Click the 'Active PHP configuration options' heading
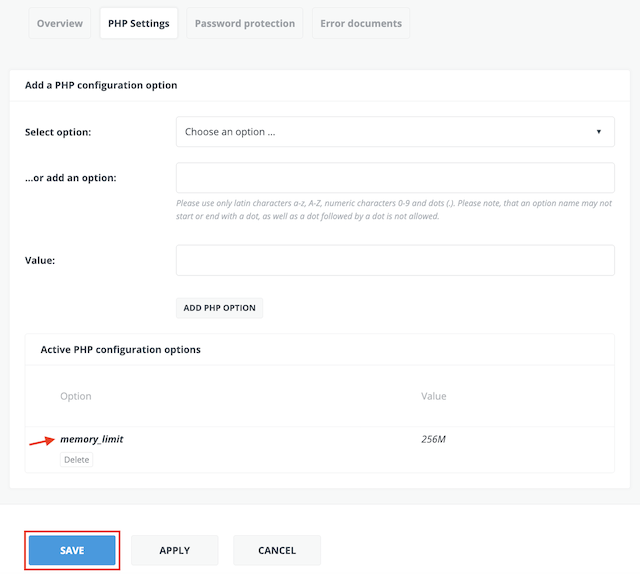 coord(120,350)
